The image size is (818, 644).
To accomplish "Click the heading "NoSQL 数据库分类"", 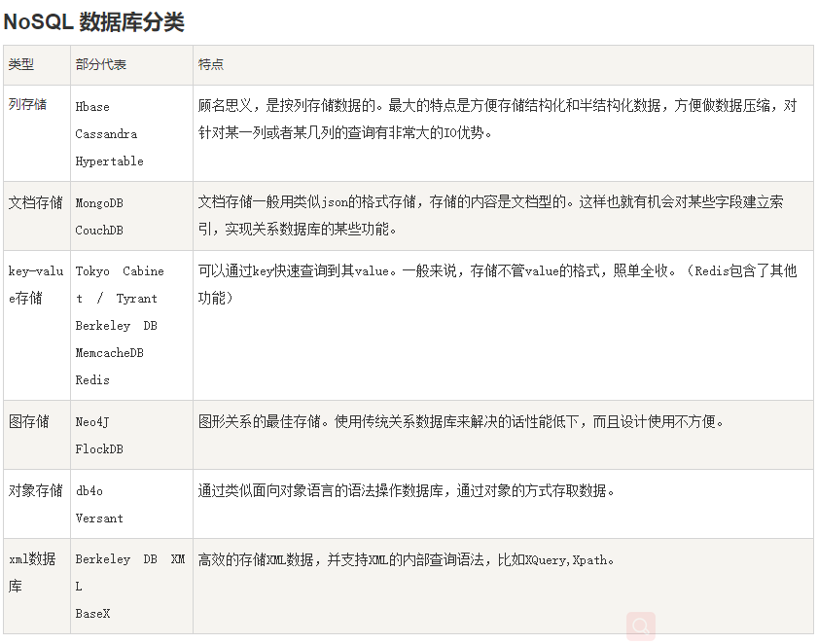I will (x=94, y=22).
